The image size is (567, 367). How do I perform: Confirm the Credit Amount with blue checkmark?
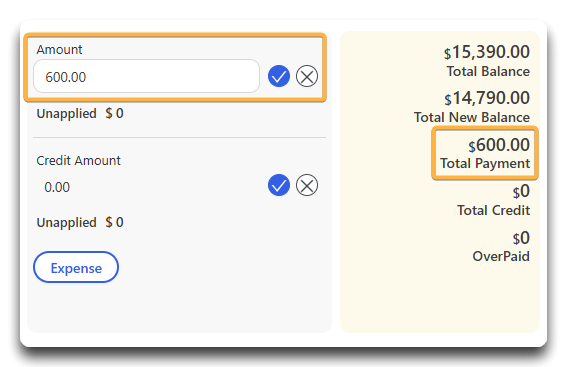279,185
